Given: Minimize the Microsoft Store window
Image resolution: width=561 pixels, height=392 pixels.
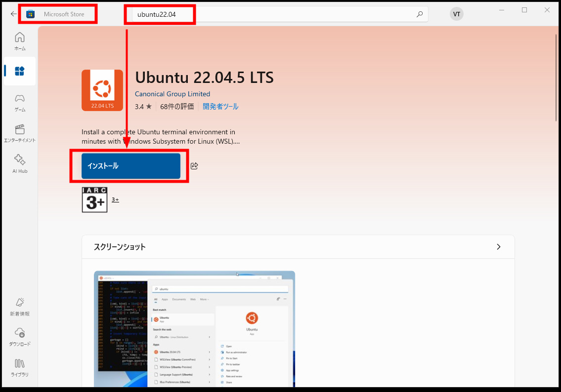Looking at the screenshot, I should (x=502, y=10).
